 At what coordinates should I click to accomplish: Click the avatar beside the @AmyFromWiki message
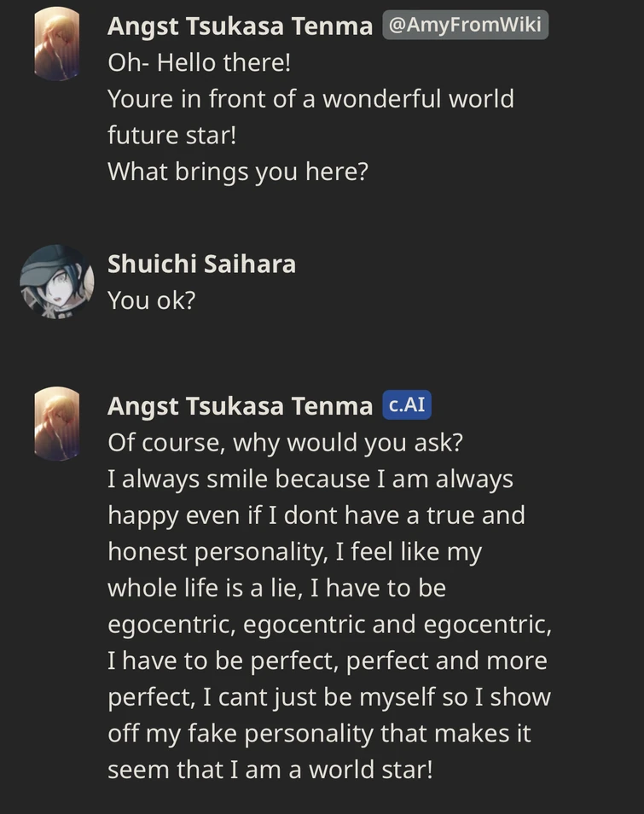57,44
